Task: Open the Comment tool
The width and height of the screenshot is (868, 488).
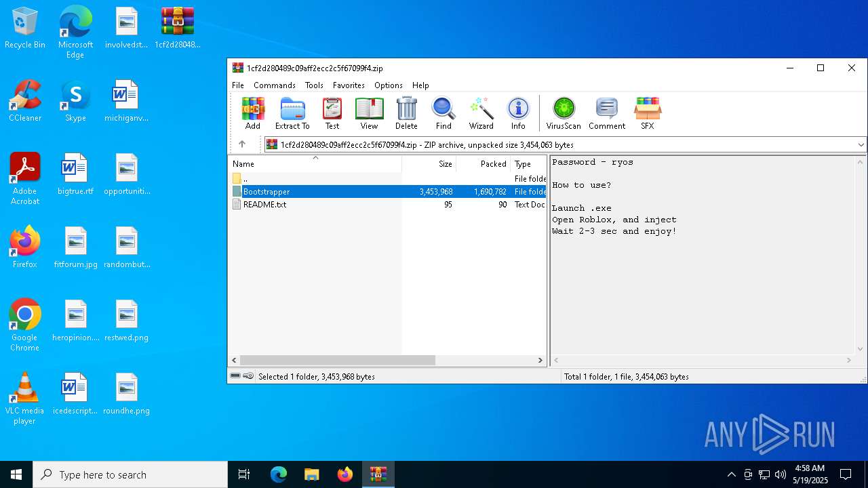Action: 607,113
